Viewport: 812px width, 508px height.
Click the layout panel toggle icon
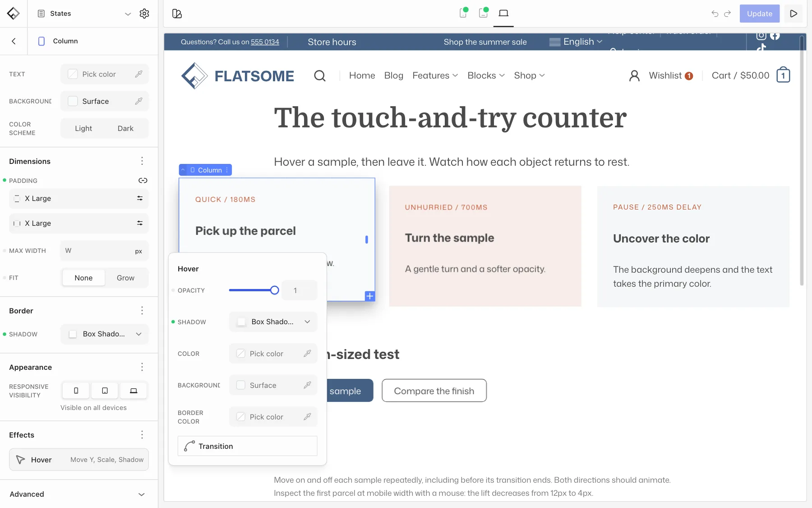(x=177, y=14)
